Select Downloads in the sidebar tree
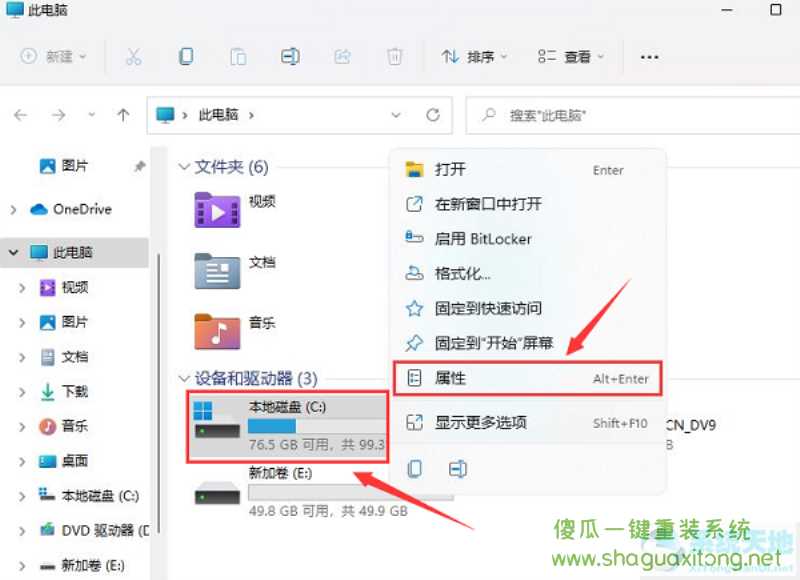Screen dimensions: 800x580 64,392
